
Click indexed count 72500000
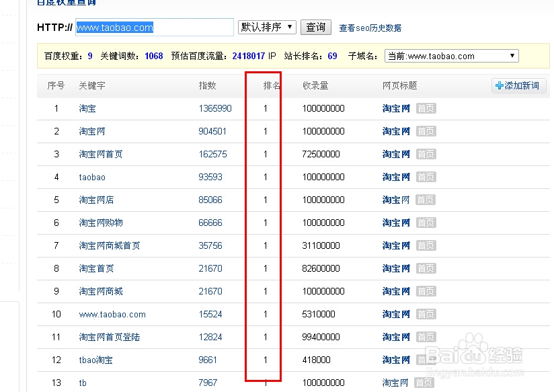(x=321, y=154)
